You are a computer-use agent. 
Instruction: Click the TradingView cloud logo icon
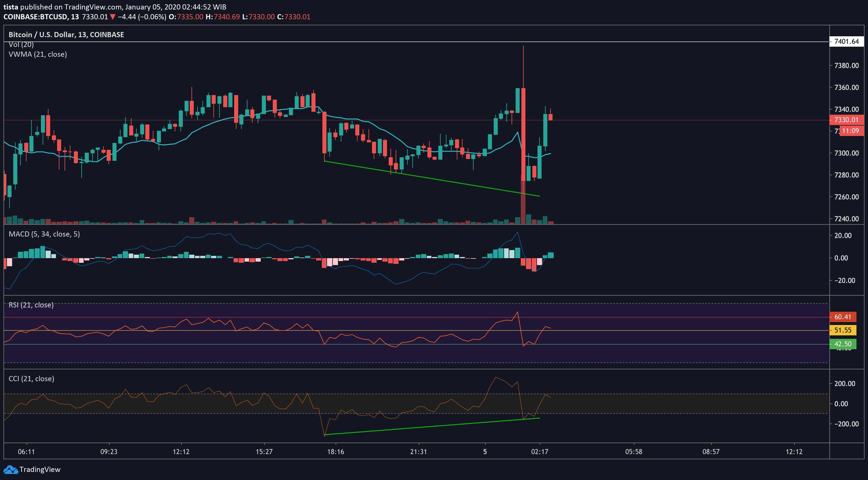coord(10,470)
